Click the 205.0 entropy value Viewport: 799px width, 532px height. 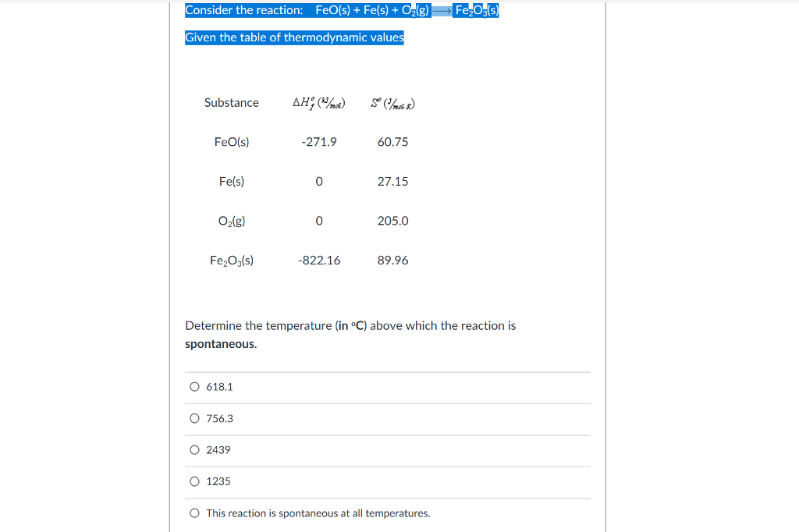point(393,221)
